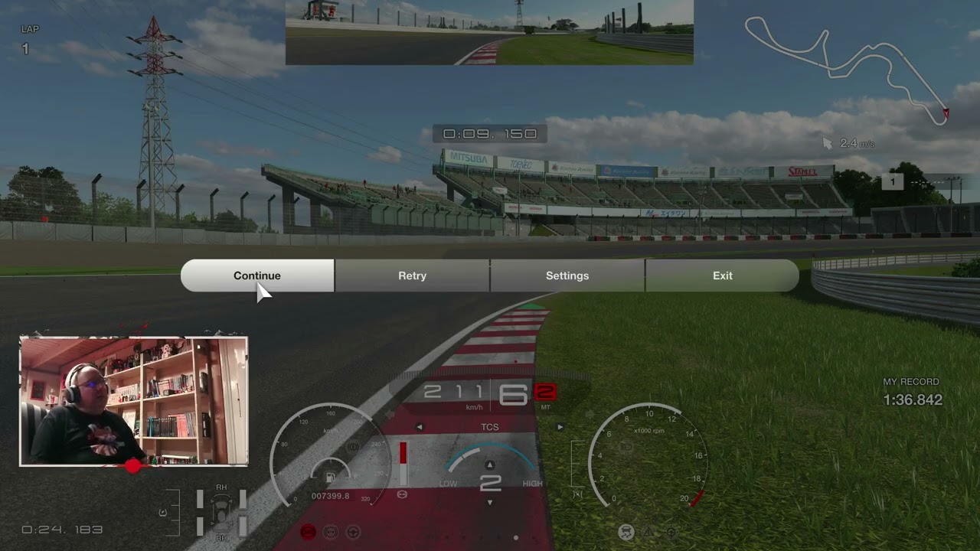Click the 0:24.183 timer at bottom-left
Image resolution: width=980 pixels, height=551 pixels.
pos(62,530)
